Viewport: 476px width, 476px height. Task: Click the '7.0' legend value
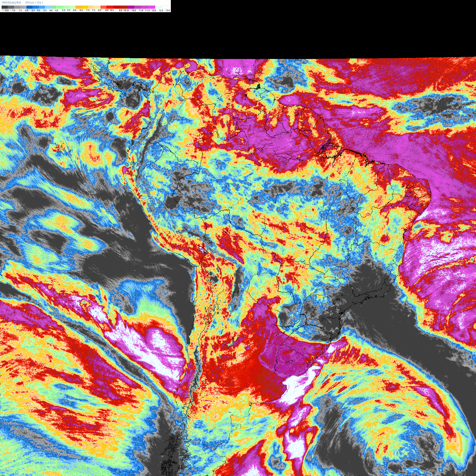pyautogui.click(x=88, y=10)
